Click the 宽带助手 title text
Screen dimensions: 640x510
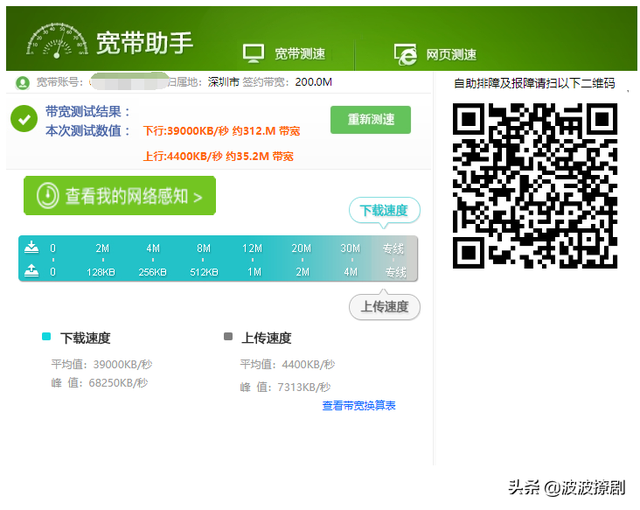(x=144, y=42)
